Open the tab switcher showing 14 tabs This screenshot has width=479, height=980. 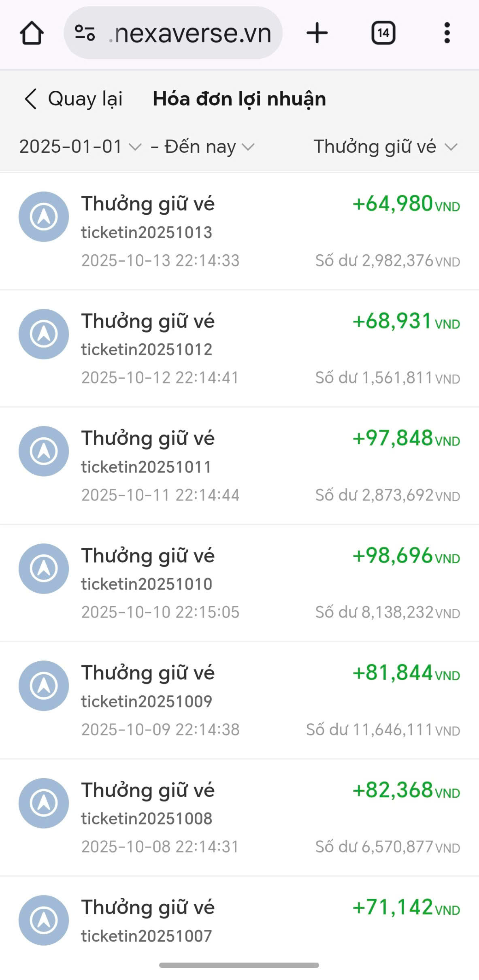point(383,33)
